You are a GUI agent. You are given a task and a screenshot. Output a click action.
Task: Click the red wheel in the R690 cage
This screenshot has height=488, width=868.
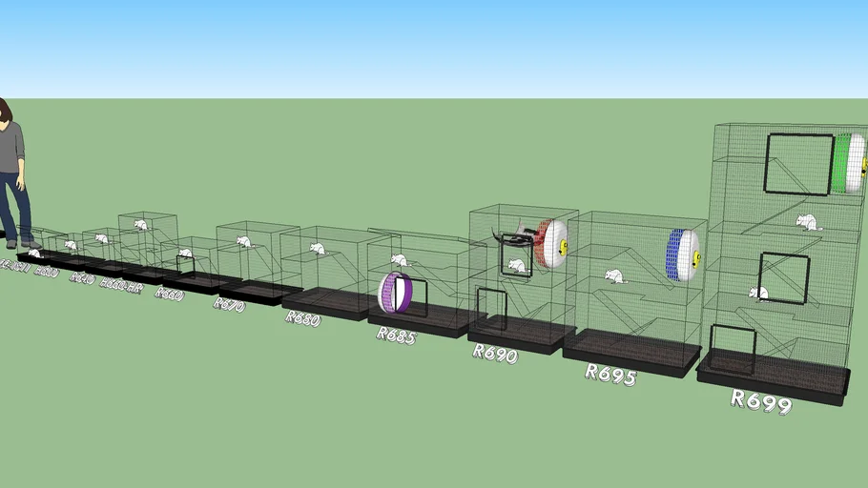(x=550, y=243)
